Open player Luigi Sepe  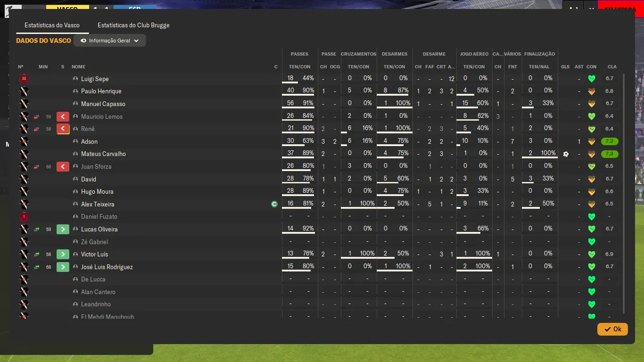95,79
